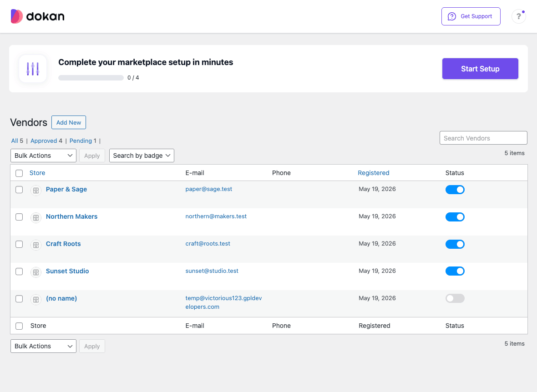Click the marketplace setup progress bar
This screenshot has height=392, width=537.
coord(91,78)
